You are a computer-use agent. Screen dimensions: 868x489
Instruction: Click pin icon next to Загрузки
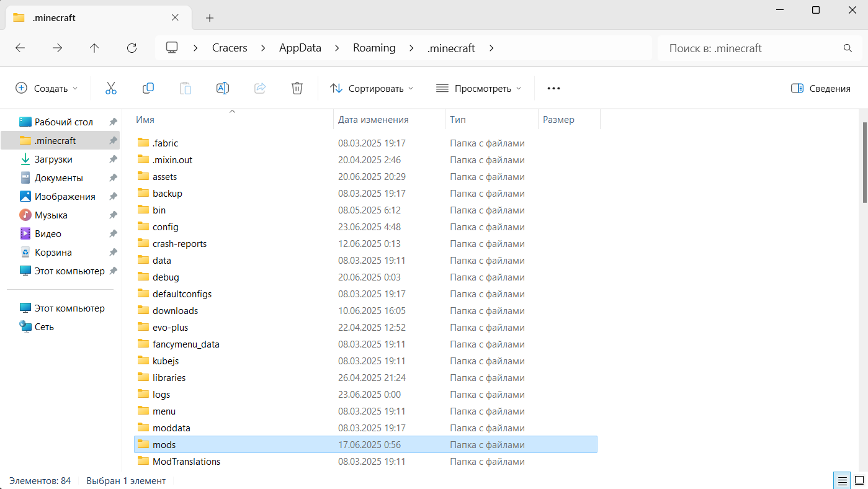pyautogui.click(x=113, y=159)
